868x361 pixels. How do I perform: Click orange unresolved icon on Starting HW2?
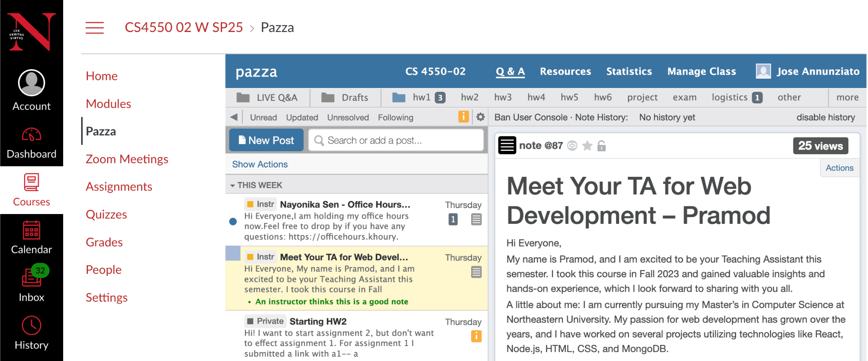[x=476, y=336]
